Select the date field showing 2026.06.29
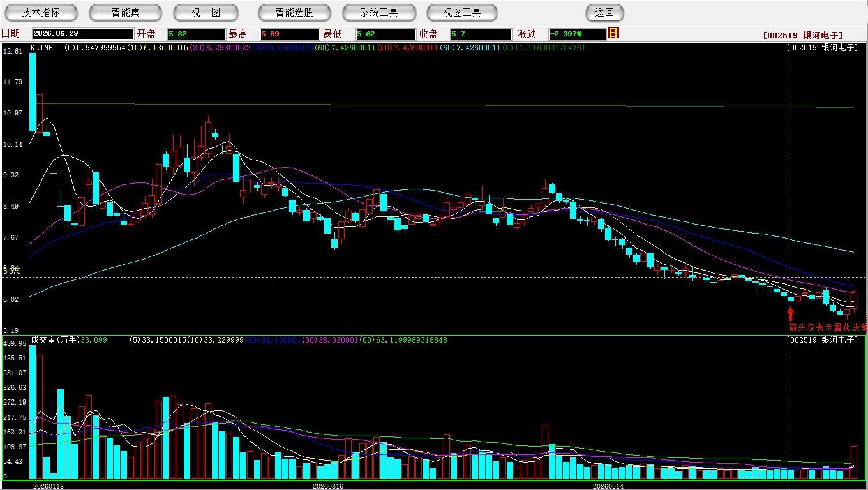The width and height of the screenshot is (868, 490). (x=83, y=34)
